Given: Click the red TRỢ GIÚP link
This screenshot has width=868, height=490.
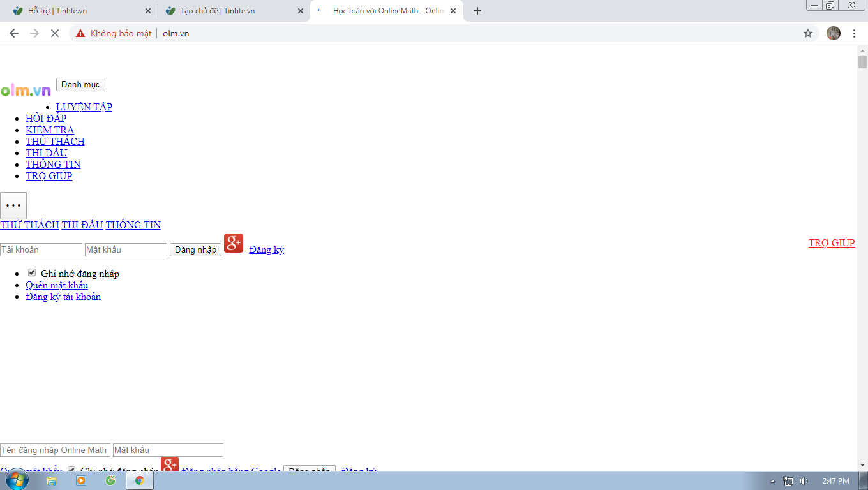Looking at the screenshot, I should (832, 243).
